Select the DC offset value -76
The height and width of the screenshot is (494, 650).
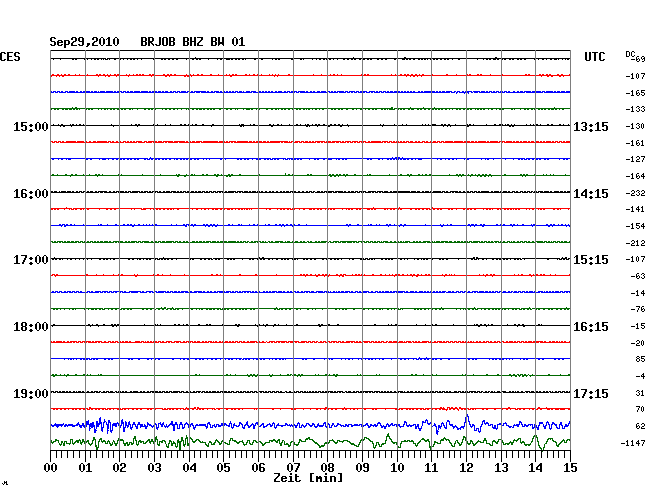point(638,309)
